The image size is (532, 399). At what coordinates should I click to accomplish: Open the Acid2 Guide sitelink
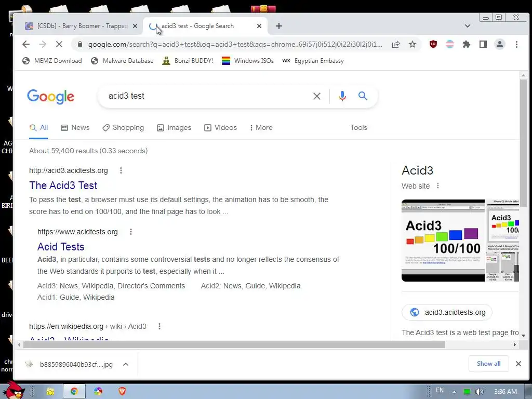pos(255,286)
